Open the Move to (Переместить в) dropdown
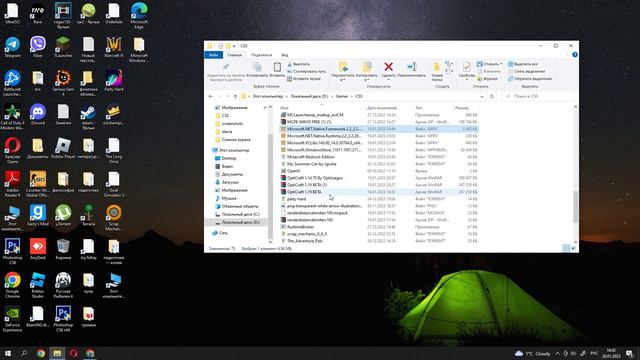Screen dimensions: 640x360 click(342, 71)
